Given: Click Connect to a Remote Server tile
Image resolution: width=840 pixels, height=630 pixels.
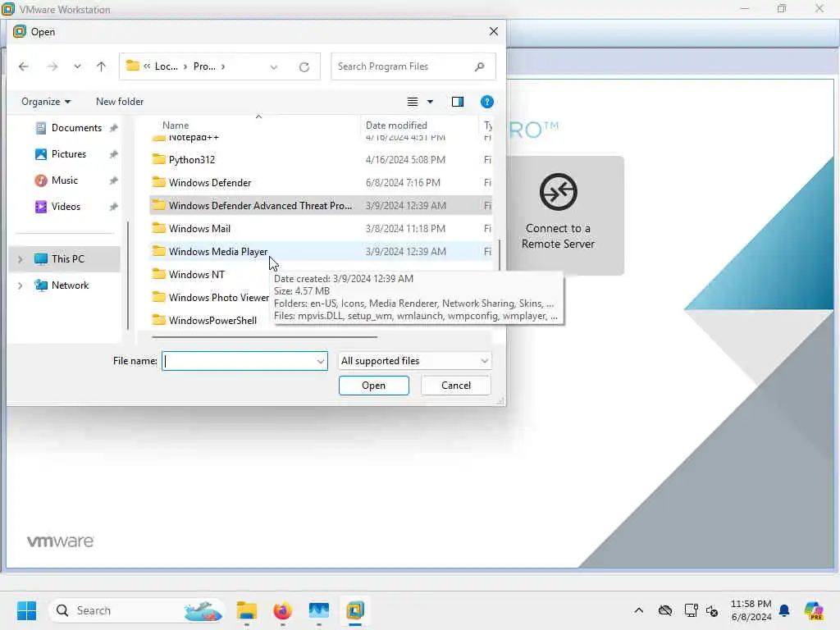Looking at the screenshot, I should 558,216.
